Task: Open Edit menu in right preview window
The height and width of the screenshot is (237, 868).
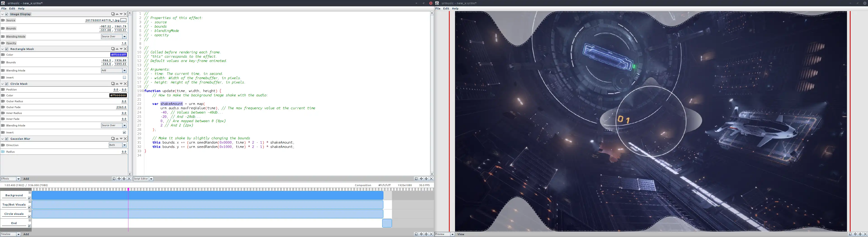Action: [x=446, y=8]
